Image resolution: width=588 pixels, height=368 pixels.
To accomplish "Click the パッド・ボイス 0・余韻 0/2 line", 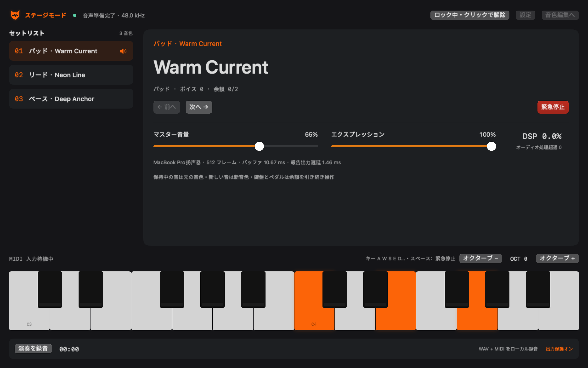I will 196,89.
